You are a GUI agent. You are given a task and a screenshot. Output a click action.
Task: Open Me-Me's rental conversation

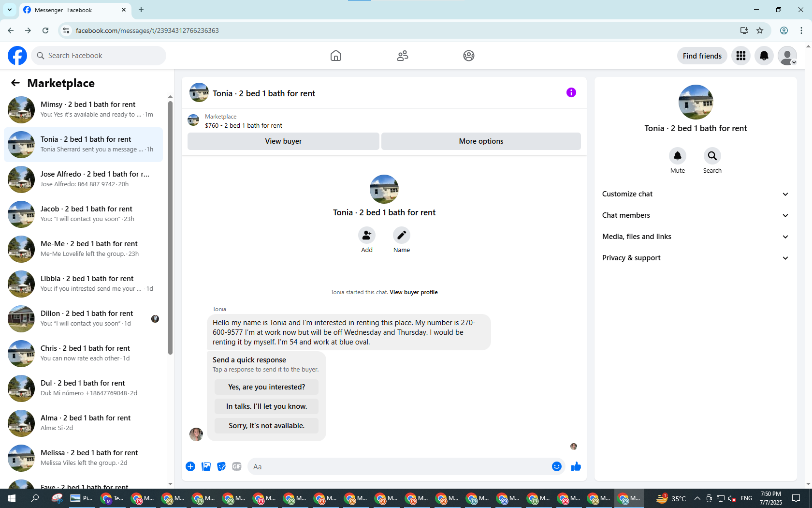click(83, 249)
